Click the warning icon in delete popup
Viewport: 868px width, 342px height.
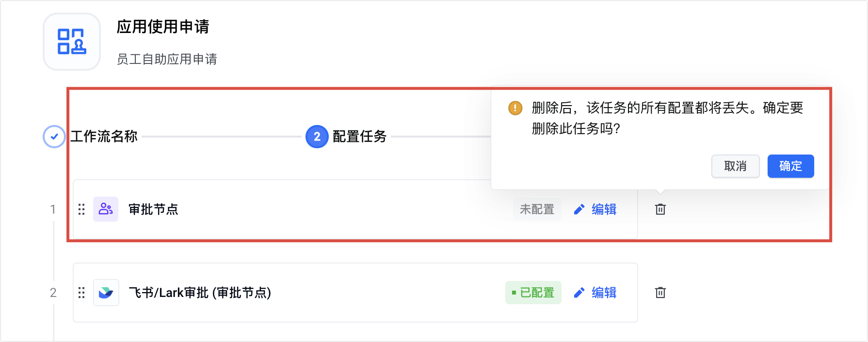(x=515, y=108)
